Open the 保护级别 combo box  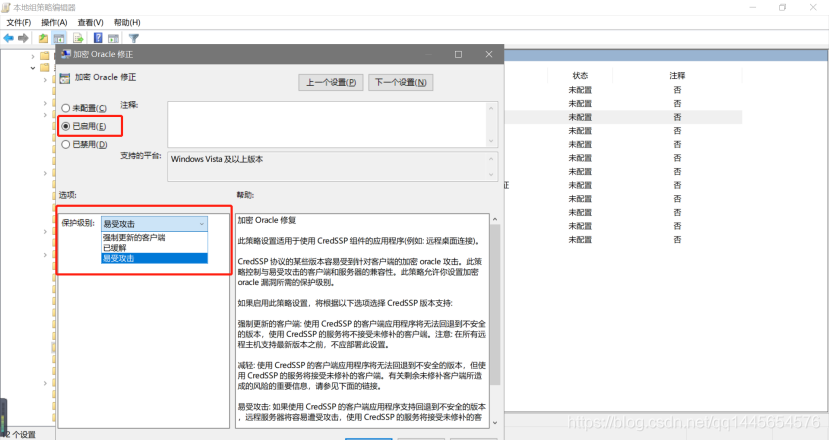coord(154,224)
